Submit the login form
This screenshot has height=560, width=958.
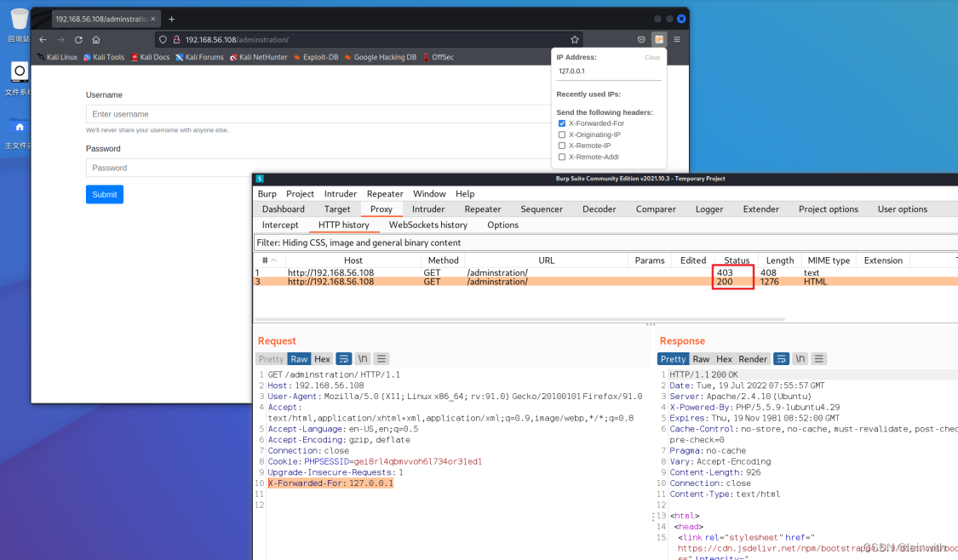coord(105,194)
